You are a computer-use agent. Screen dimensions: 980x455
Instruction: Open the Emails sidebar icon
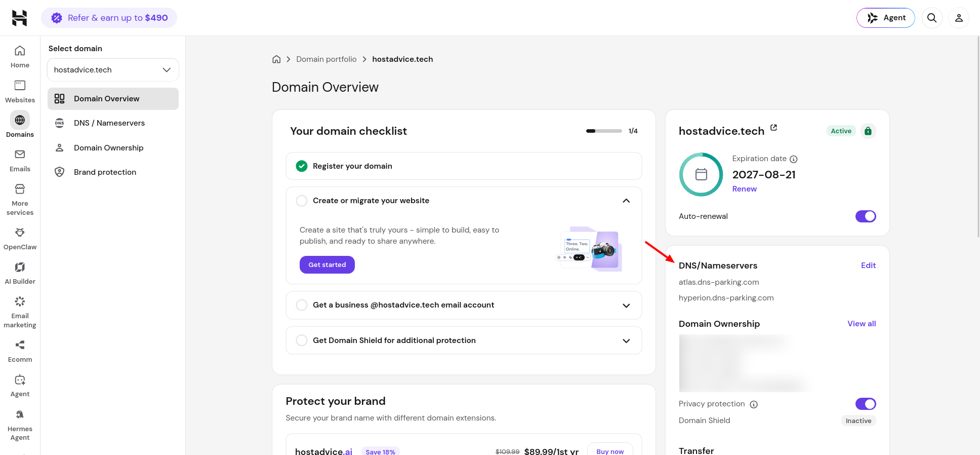[20, 154]
